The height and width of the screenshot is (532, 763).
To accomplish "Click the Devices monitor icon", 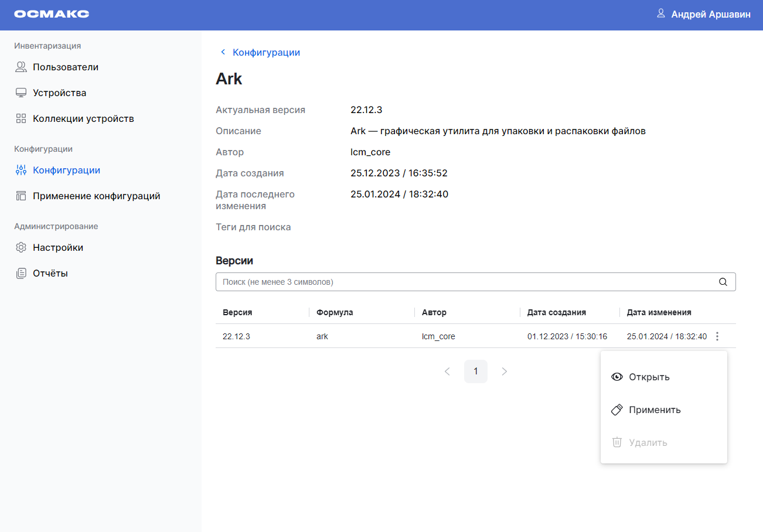I will coord(21,93).
